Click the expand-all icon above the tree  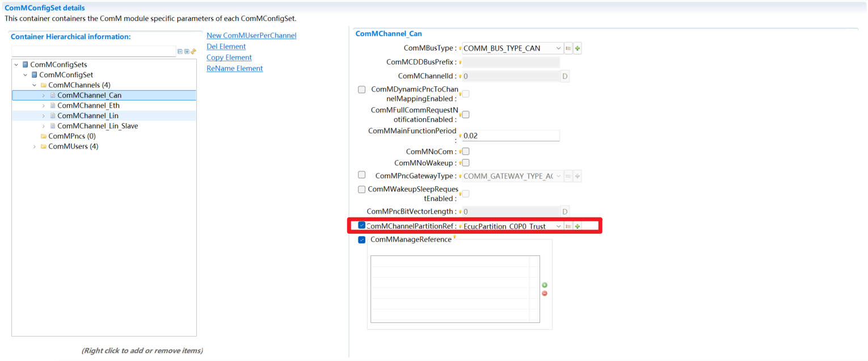pos(187,52)
